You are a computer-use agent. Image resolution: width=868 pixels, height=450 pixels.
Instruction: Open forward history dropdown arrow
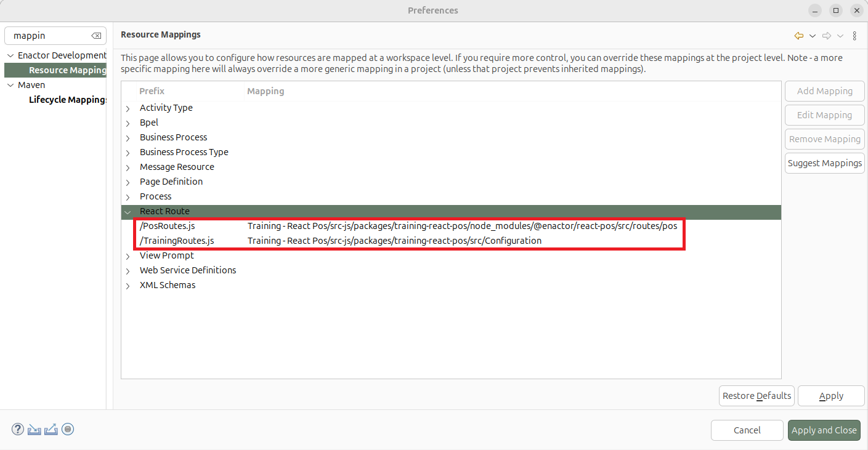(x=840, y=36)
